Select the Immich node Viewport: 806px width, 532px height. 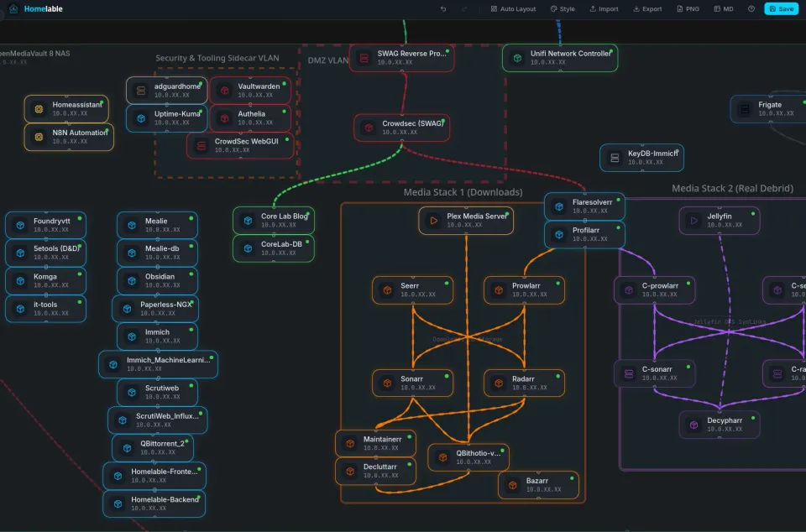point(157,336)
